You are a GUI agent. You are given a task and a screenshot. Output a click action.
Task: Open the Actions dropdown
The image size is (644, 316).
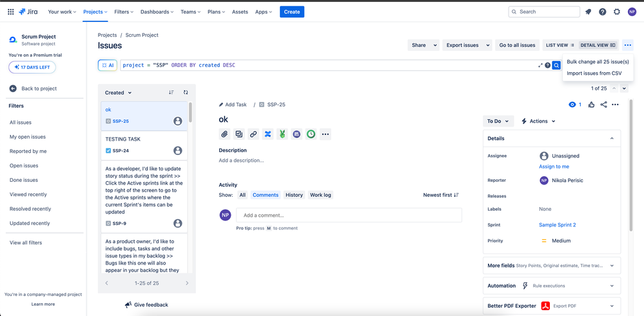click(x=538, y=121)
